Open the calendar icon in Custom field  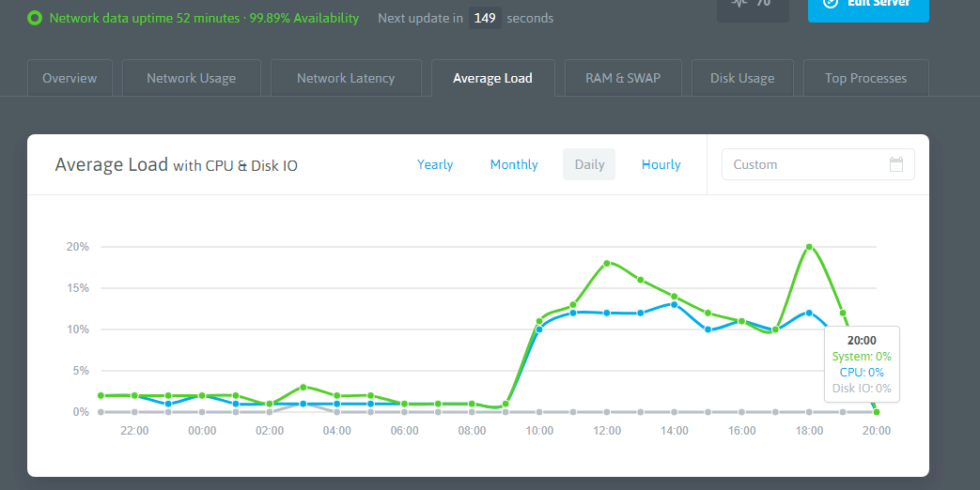tap(895, 164)
